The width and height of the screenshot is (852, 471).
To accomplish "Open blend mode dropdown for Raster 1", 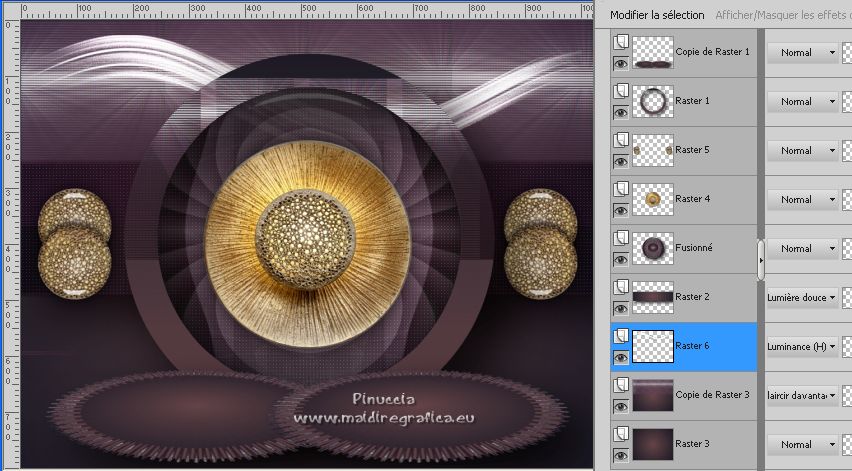I will coord(803,101).
